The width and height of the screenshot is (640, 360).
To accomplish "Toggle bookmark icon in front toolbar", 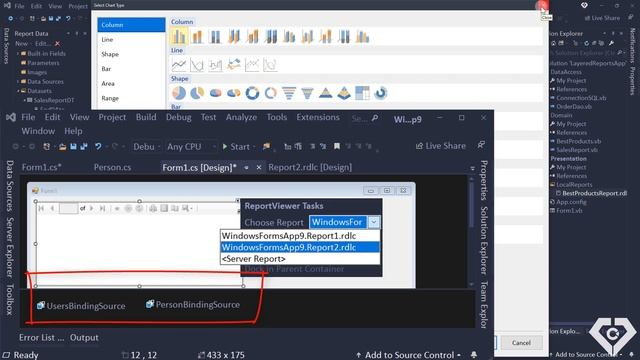I will [337, 146].
